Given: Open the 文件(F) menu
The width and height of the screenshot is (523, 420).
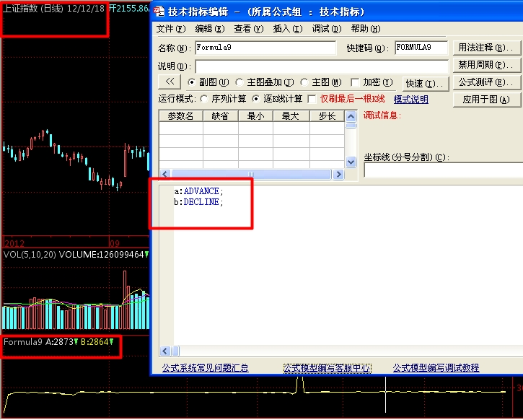Looking at the screenshot, I should [x=171, y=29].
